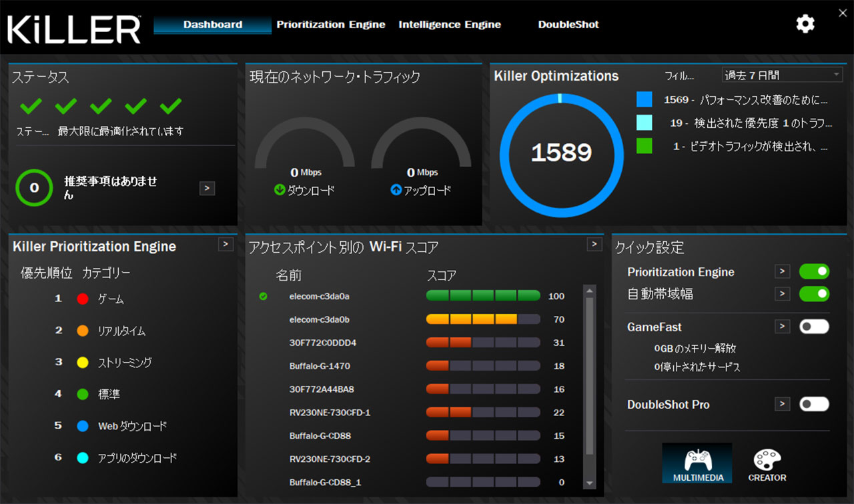
Task: Click the Killer logo
Action: pos(74,29)
